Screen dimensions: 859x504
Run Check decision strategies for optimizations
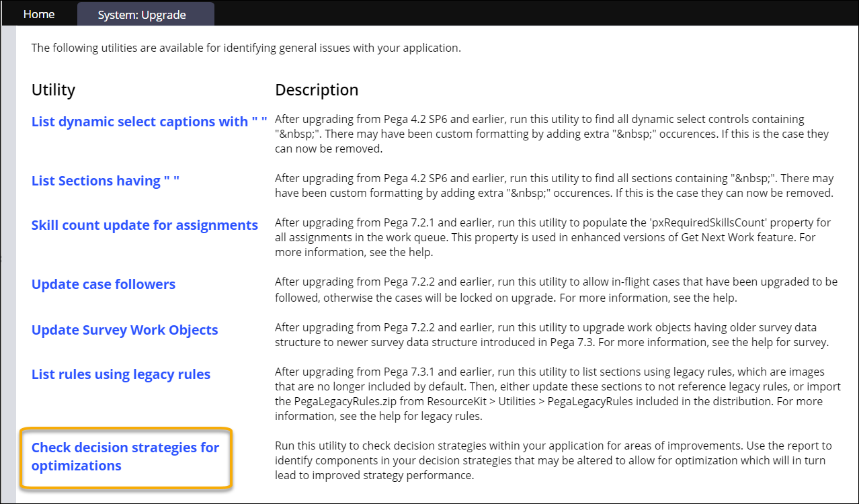tap(125, 456)
